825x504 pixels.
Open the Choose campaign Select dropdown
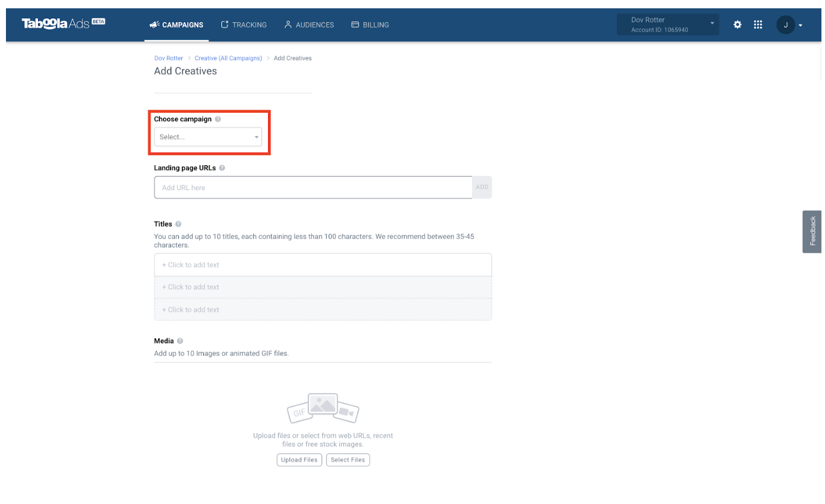(x=207, y=136)
